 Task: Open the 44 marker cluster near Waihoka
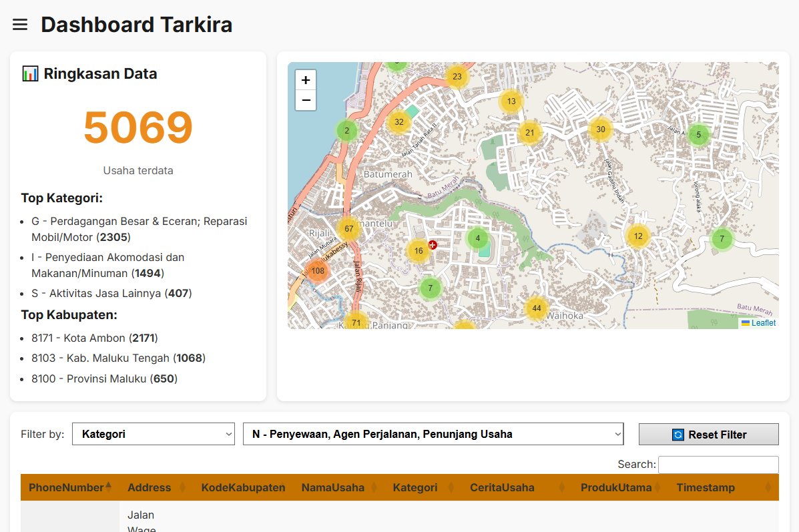tap(537, 308)
